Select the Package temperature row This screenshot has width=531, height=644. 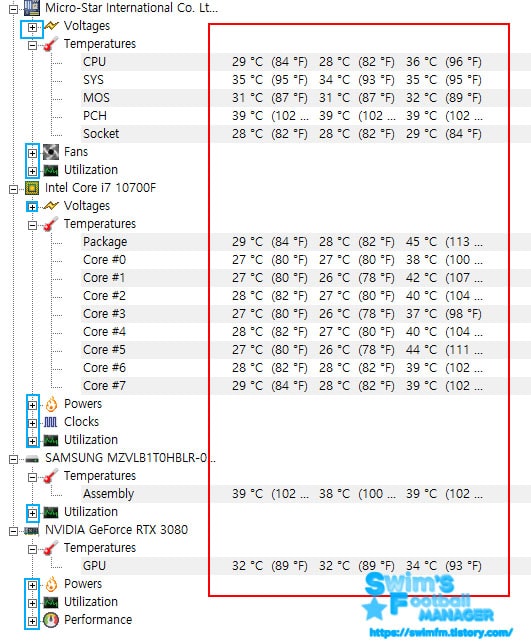306,242
